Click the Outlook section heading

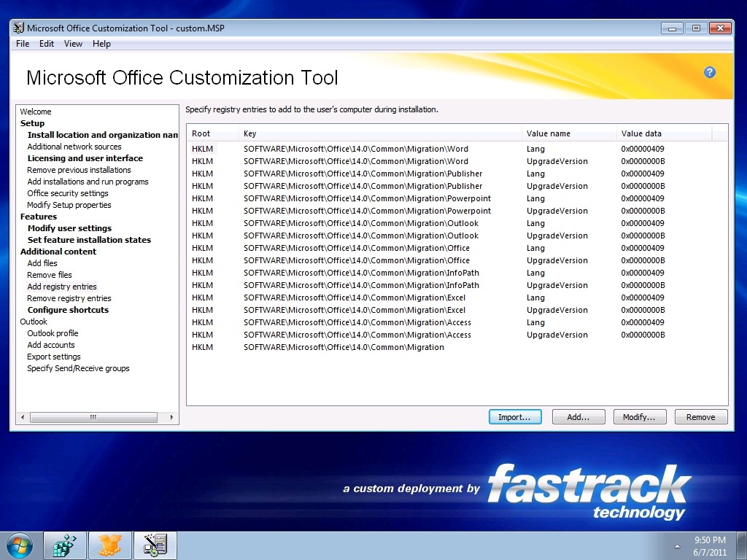tap(34, 322)
